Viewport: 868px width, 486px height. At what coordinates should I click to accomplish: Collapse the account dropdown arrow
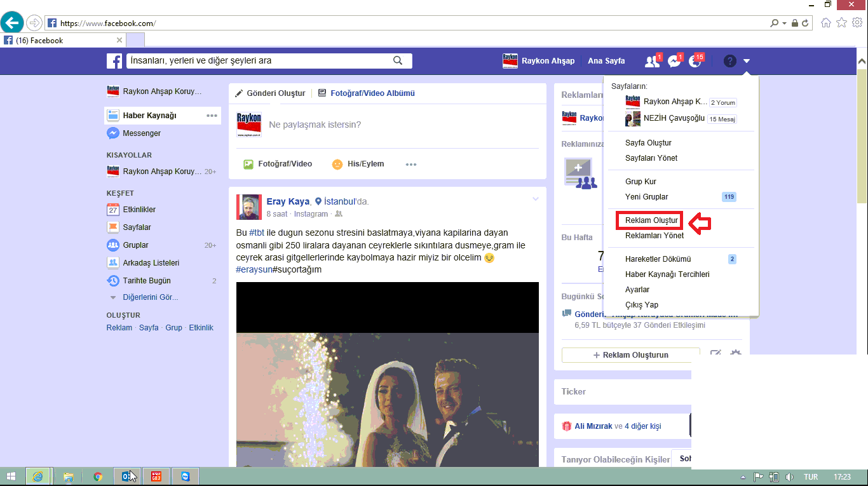747,61
